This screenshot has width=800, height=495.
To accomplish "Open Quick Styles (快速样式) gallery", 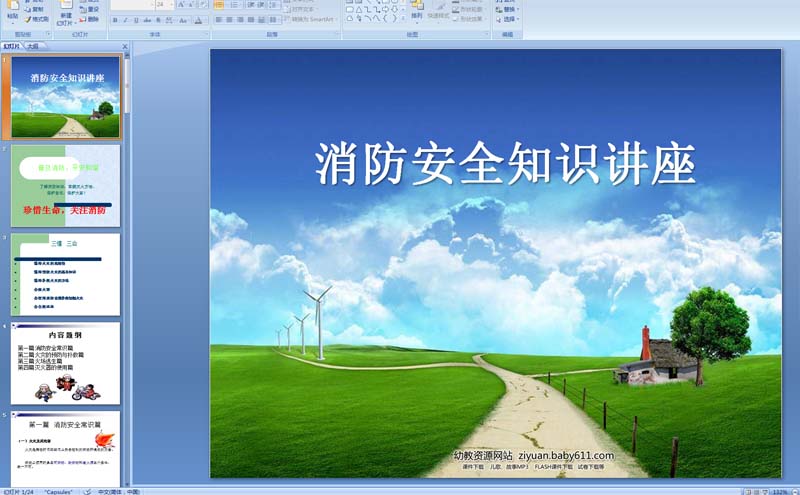I will pyautogui.click(x=439, y=12).
